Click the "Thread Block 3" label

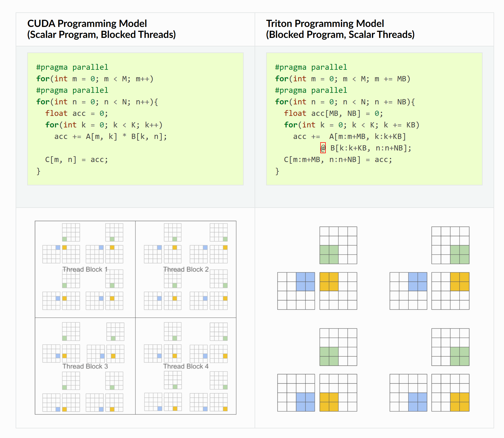85,366
